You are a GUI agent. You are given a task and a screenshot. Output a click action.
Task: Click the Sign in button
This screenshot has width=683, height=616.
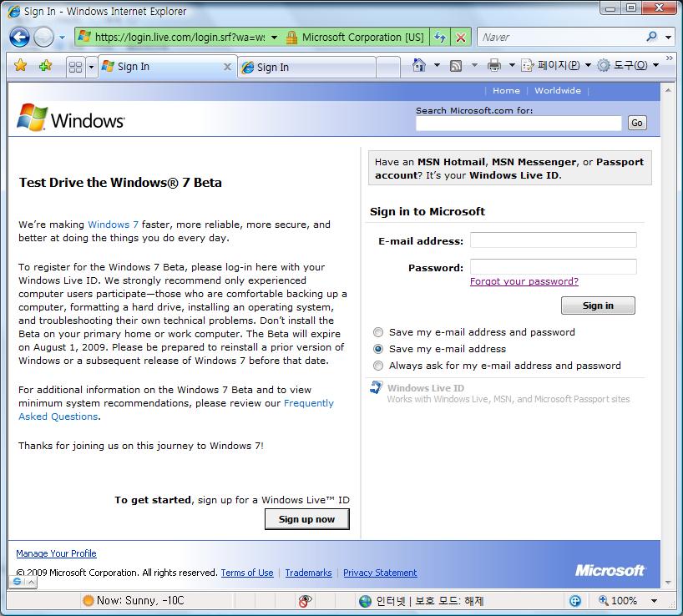pyautogui.click(x=598, y=305)
